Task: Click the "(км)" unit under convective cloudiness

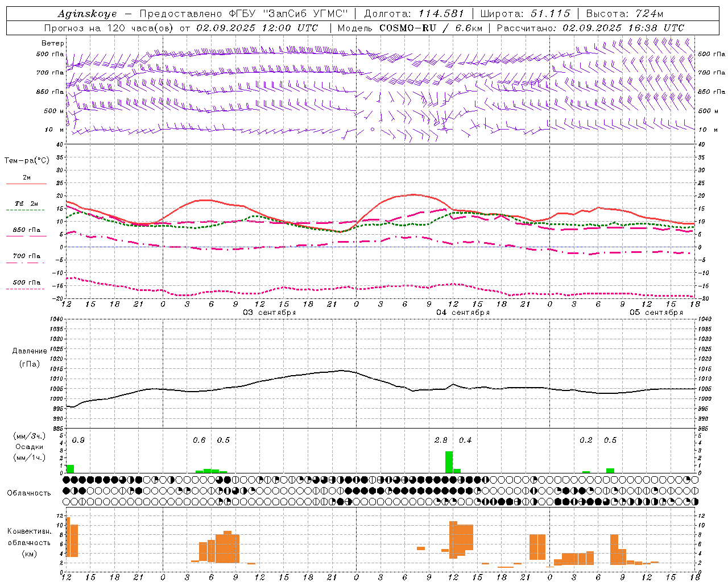Action: coord(30,554)
